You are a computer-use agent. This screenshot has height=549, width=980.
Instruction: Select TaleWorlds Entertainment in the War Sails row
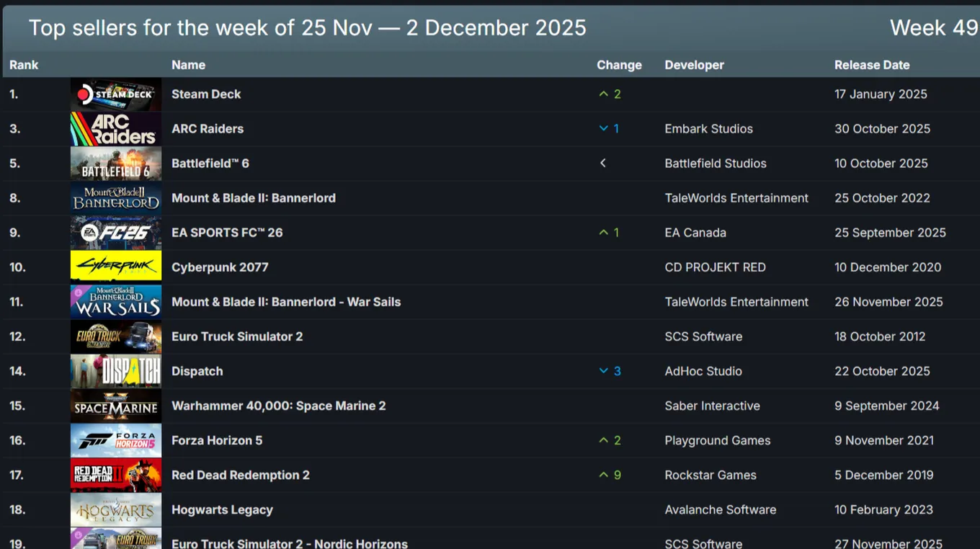coord(736,302)
